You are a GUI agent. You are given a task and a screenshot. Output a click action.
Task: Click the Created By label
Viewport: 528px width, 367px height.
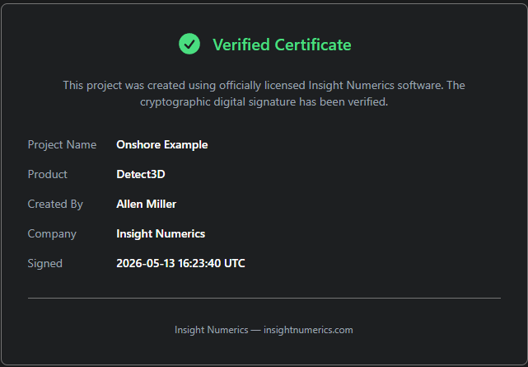click(x=55, y=204)
